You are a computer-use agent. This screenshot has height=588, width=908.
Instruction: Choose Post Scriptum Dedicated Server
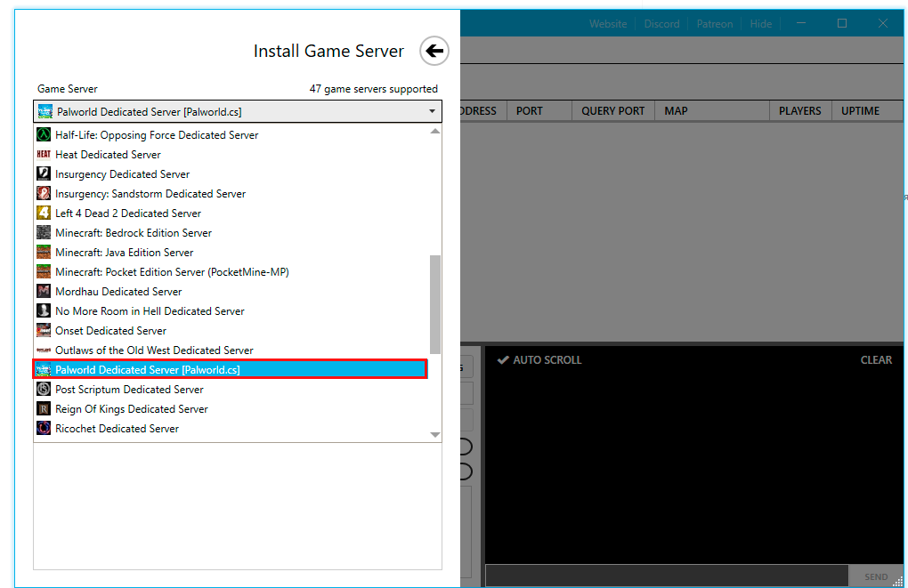pyautogui.click(x=231, y=389)
